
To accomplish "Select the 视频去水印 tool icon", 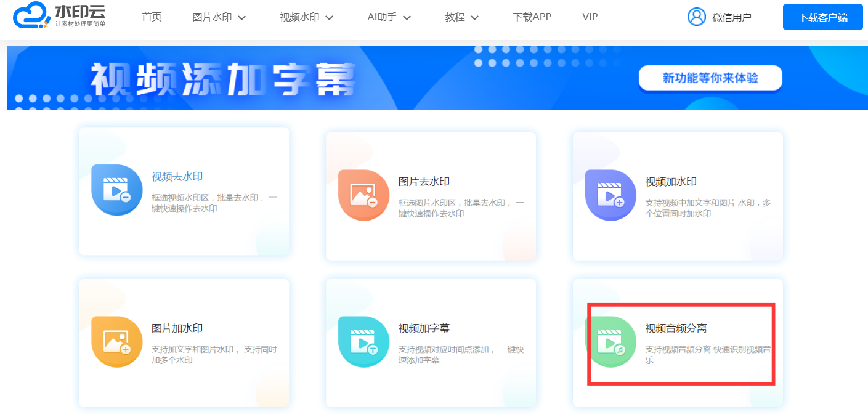I will click(x=117, y=191).
